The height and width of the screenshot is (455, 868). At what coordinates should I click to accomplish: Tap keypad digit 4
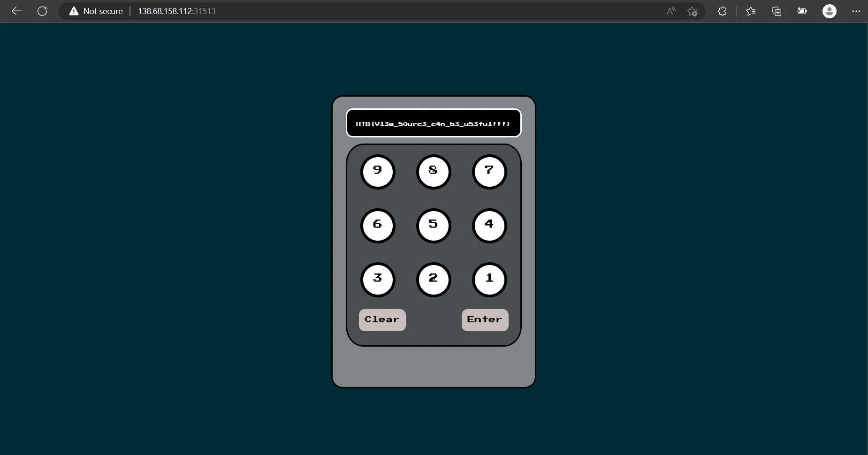(489, 226)
